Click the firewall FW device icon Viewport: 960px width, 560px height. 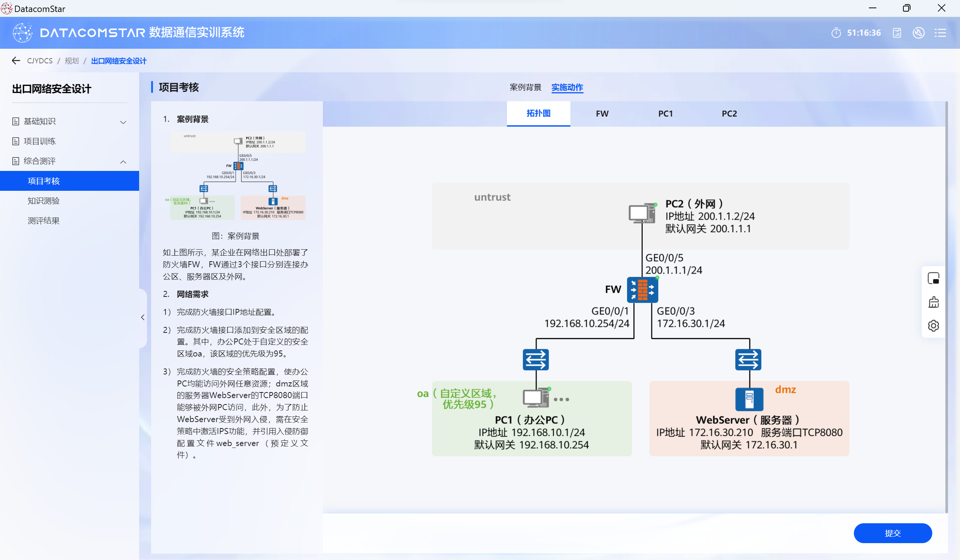pos(642,290)
